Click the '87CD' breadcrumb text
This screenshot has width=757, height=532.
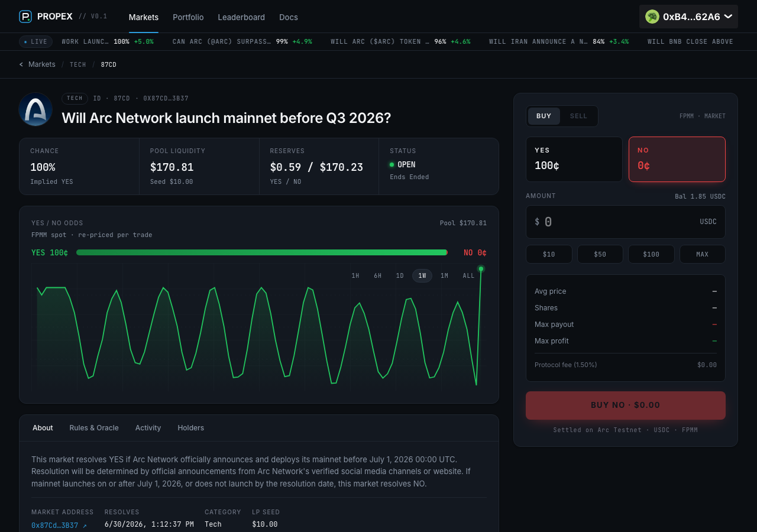109,64
